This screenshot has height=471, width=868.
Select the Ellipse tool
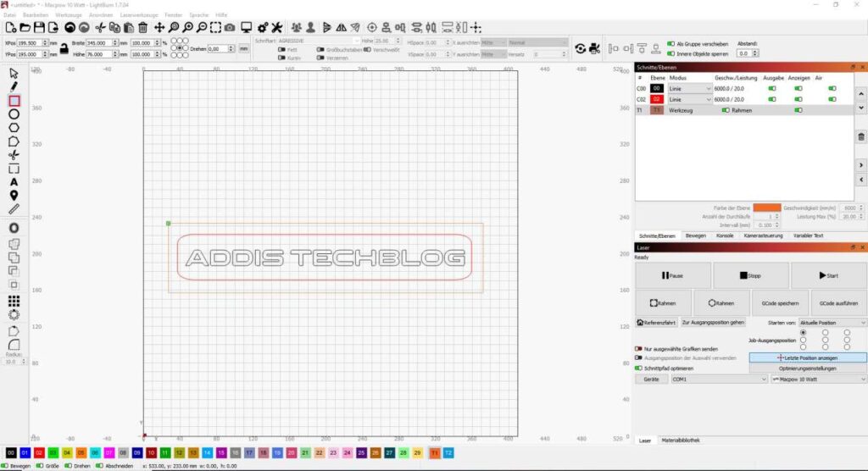(x=14, y=114)
